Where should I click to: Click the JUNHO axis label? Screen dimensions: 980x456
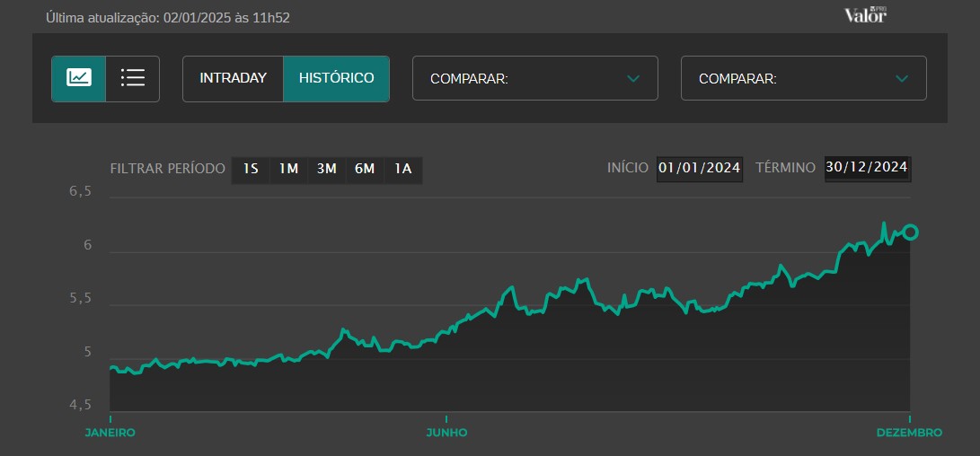pos(446,433)
